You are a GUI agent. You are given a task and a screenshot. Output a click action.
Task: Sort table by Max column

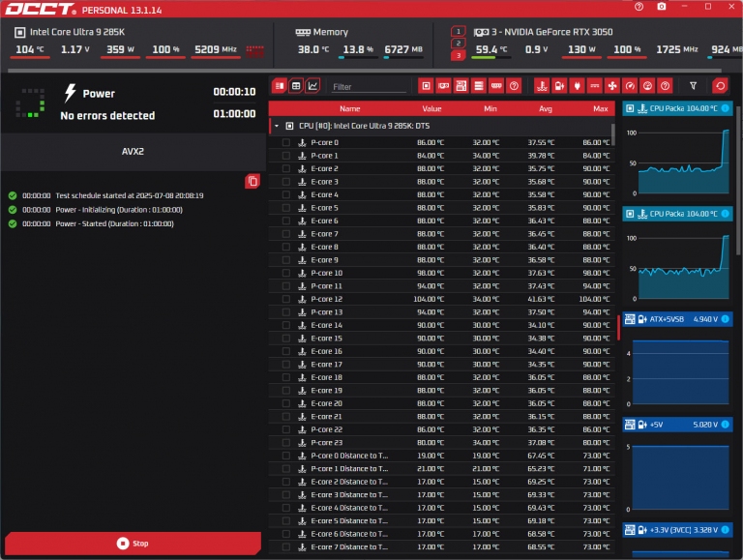601,108
